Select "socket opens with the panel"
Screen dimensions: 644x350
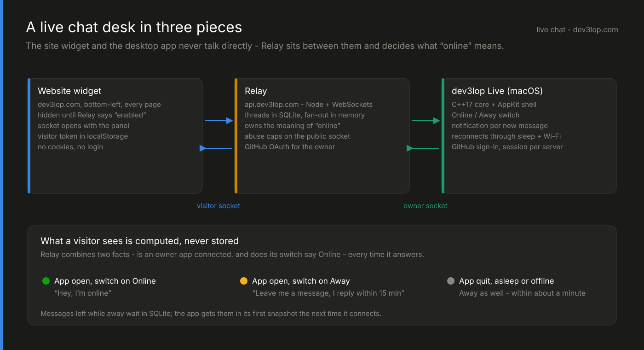83,126
